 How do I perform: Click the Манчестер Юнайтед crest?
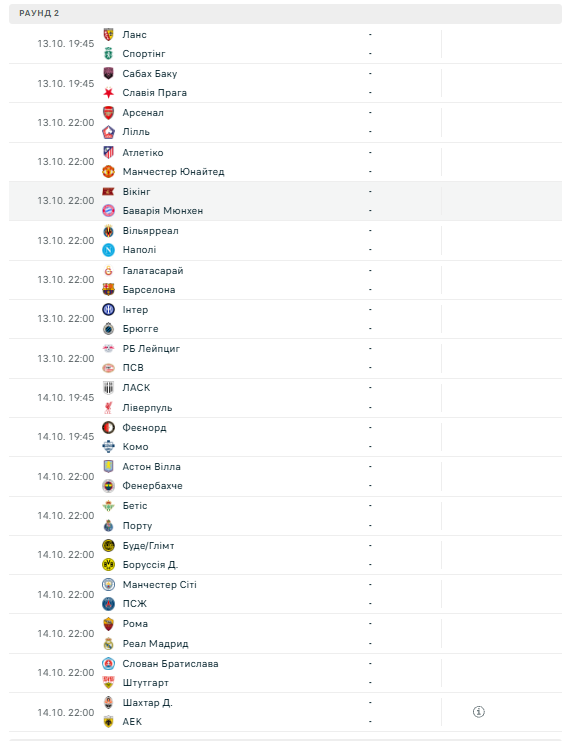(x=108, y=172)
